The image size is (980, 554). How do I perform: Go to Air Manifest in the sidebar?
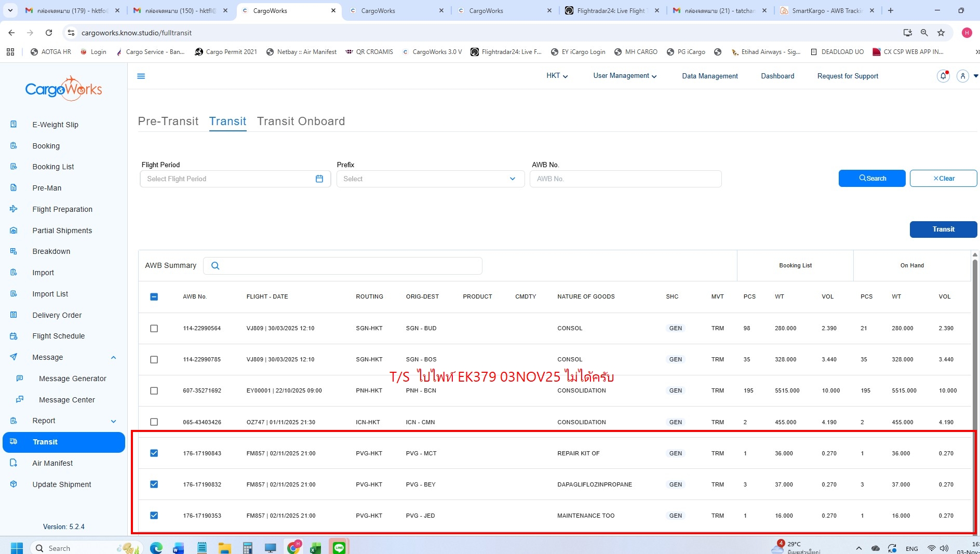click(x=52, y=463)
